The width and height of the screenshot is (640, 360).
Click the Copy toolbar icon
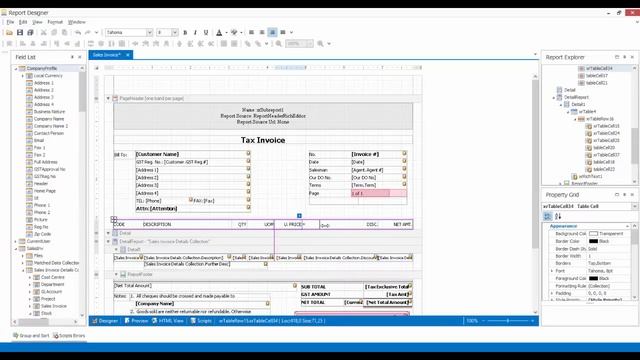pyautogui.click(x=54, y=32)
